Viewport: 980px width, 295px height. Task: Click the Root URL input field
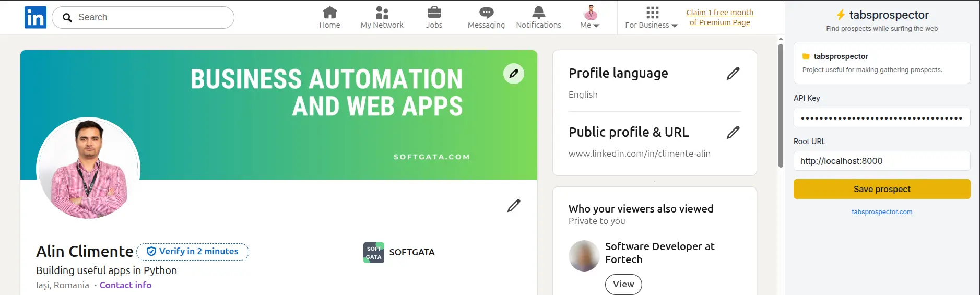[882, 161]
